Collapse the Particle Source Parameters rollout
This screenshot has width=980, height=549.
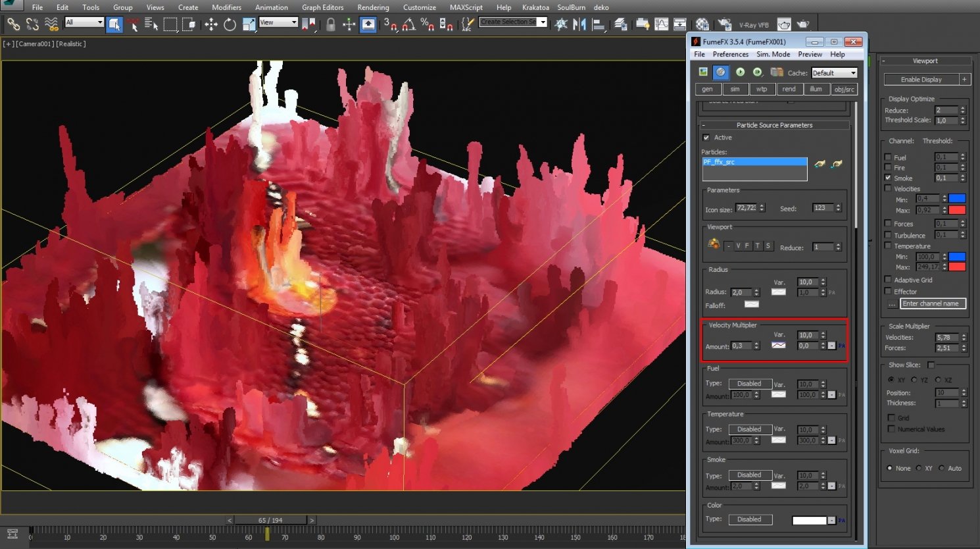click(773, 125)
